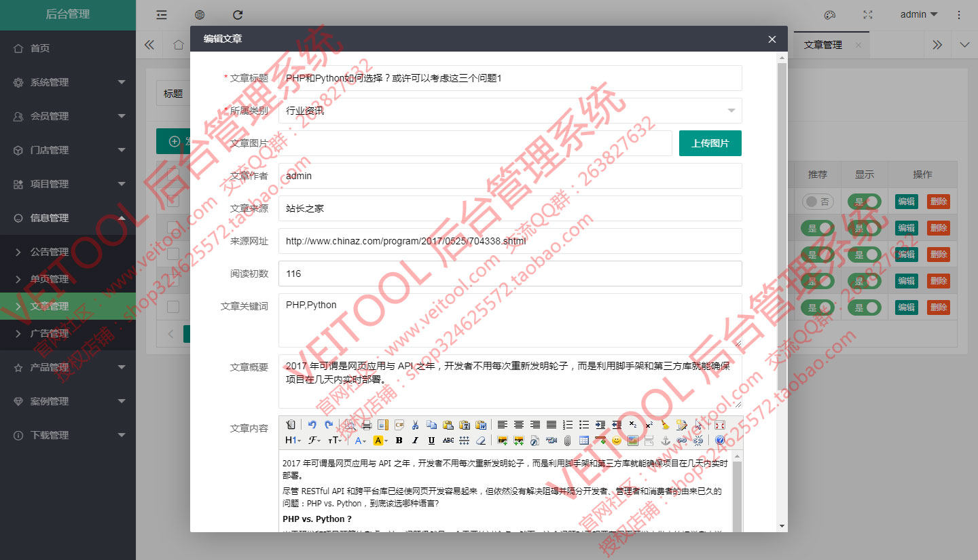The width and height of the screenshot is (978, 560).
Task: Click the globe icon in top bar
Action: (x=200, y=14)
